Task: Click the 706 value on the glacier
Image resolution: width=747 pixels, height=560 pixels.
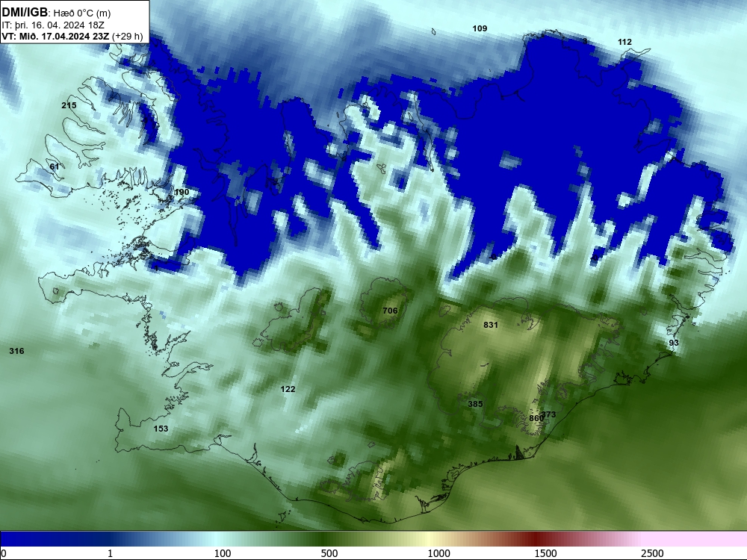Action: coord(390,311)
